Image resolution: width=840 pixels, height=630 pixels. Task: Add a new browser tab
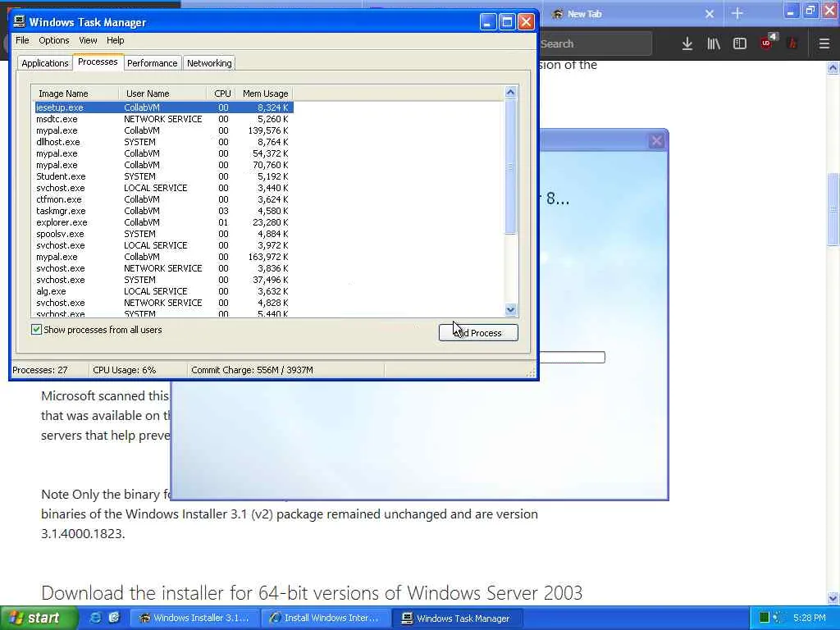pos(737,14)
